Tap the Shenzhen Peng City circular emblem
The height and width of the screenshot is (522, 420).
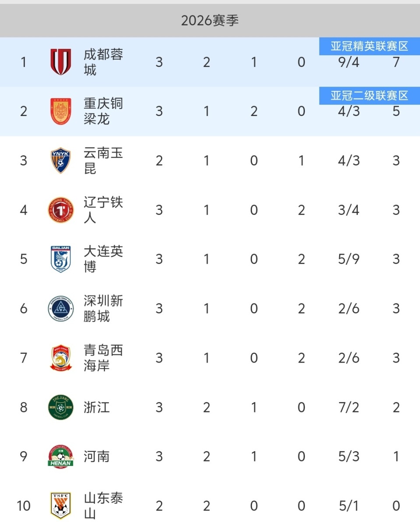click(x=60, y=308)
